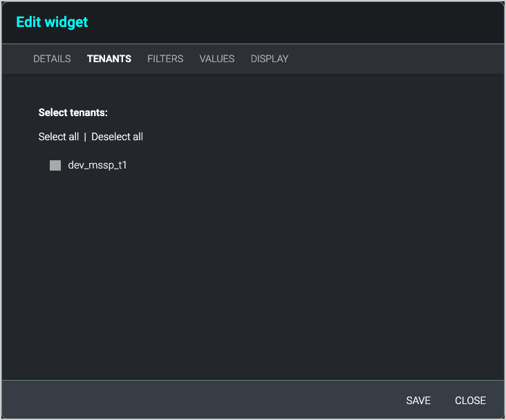Click the dev_mssp_t1 tenant name label
506x420 pixels.
click(97, 166)
